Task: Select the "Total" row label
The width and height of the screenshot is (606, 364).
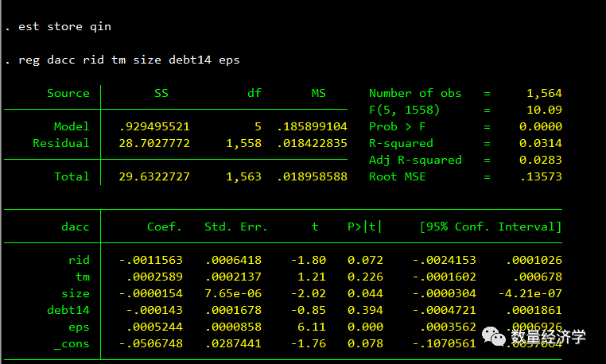Action: coord(72,176)
